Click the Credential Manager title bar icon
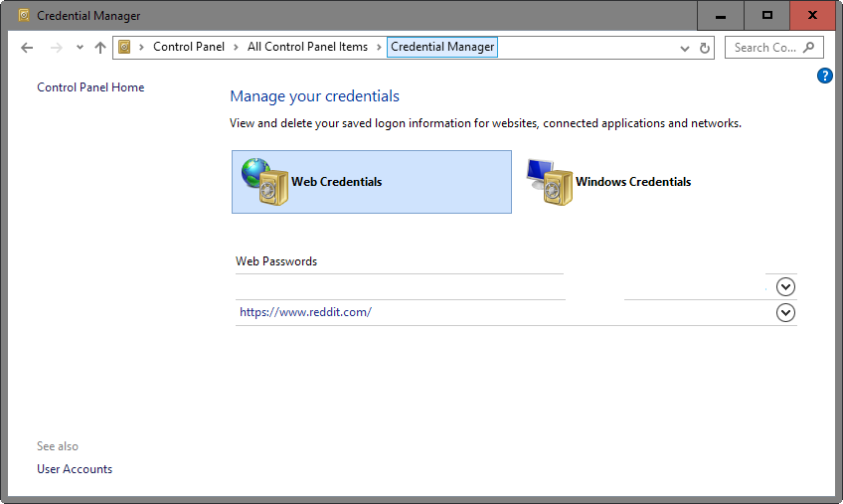843x504 pixels. (x=24, y=15)
